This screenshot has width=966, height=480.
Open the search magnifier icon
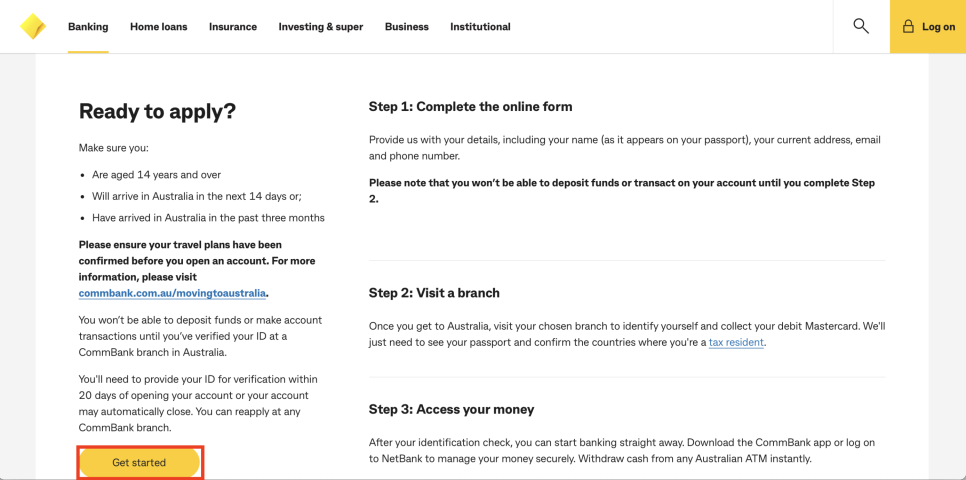pos(861,26)
